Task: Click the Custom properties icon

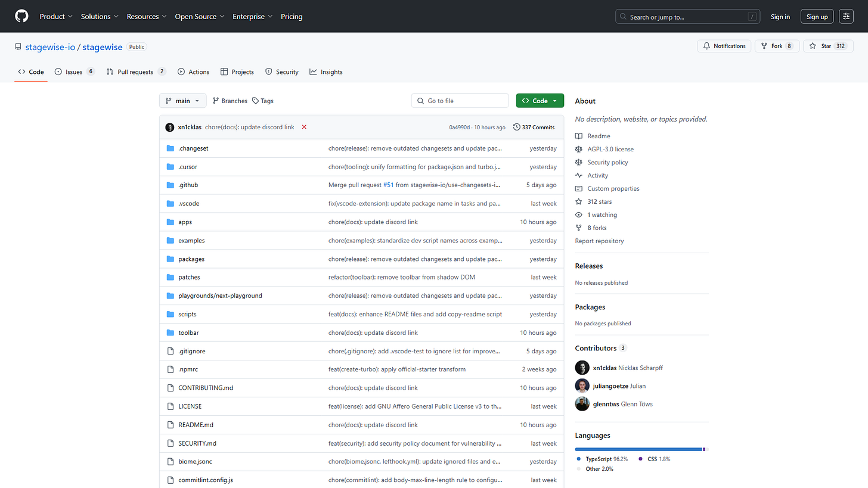Action: point(578,188)
